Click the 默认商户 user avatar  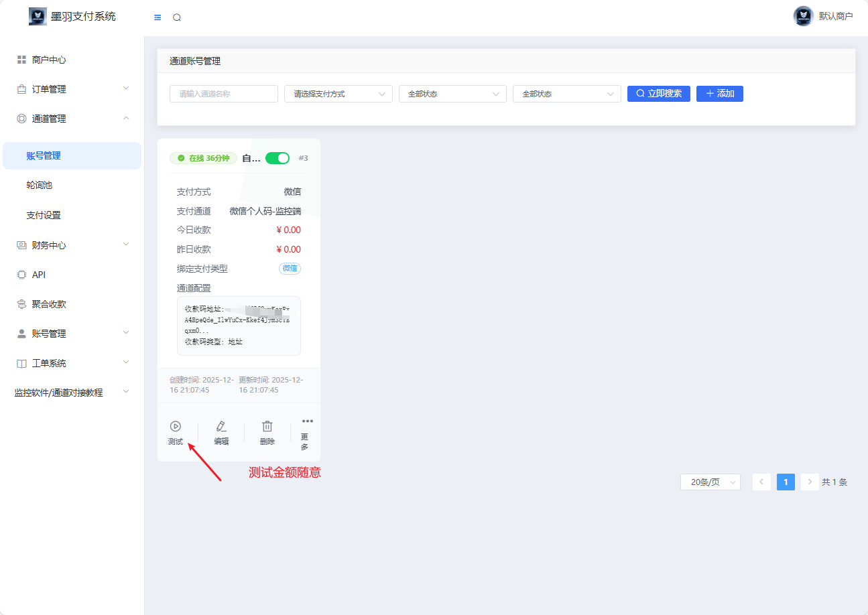pyautogui.click(x=803, y=16)
